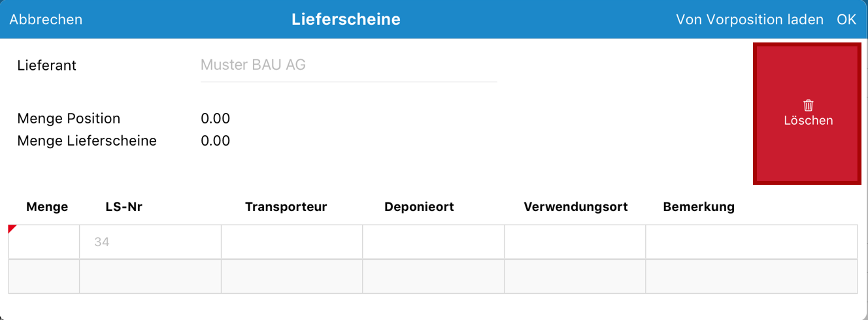Click the red corner marker in Menge cell

point(12,229)
